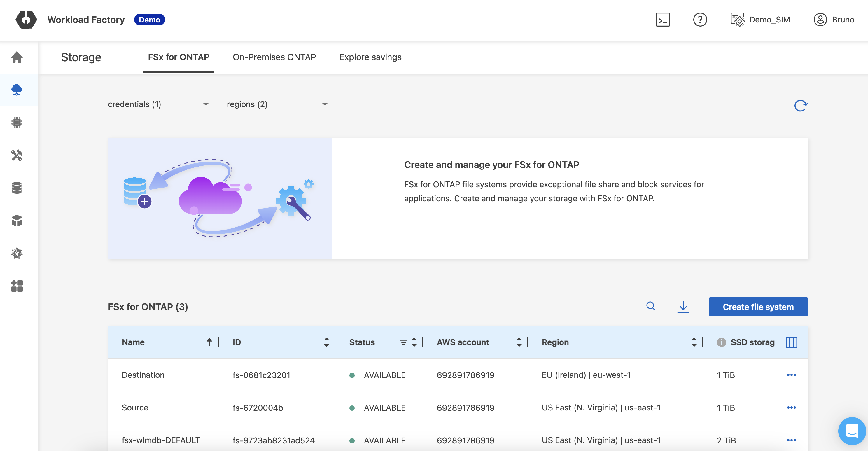868x451 pixels.
Task: Open the chat support bubble
Action: [x=852, y=431]
